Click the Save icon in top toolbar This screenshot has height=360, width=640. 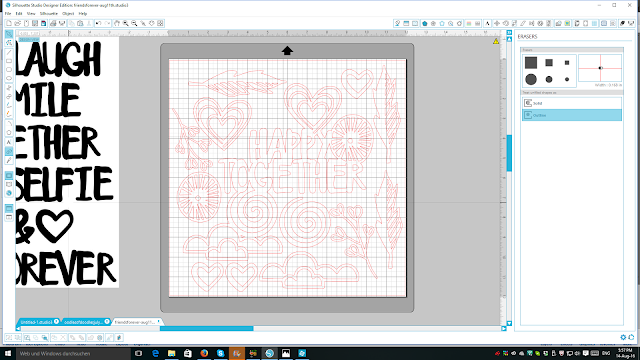35,24
